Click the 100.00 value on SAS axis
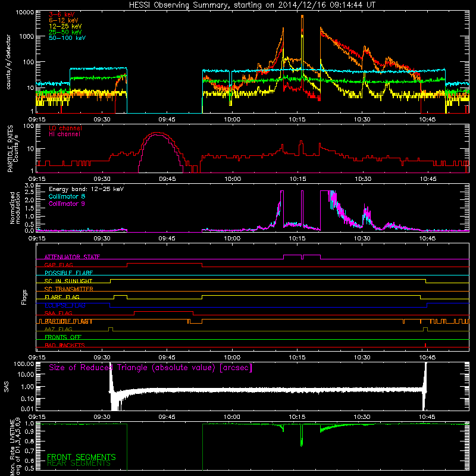Screen dimensions: 476x476 click(24, 364)
